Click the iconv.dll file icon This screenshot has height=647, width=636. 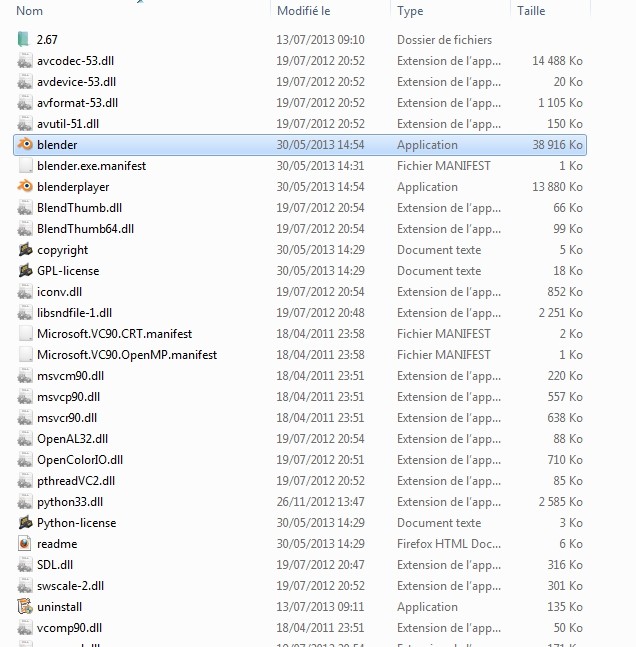[x=25, y=292]
